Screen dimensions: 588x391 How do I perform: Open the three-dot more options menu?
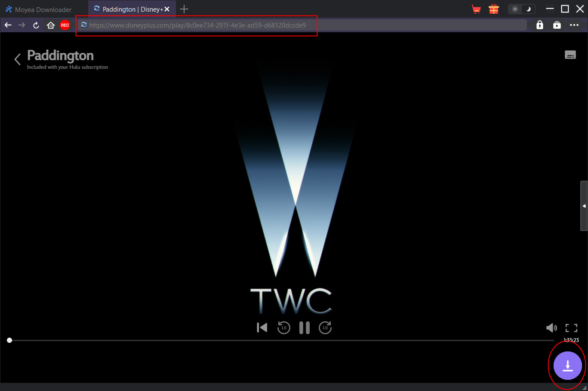[574, 25]
